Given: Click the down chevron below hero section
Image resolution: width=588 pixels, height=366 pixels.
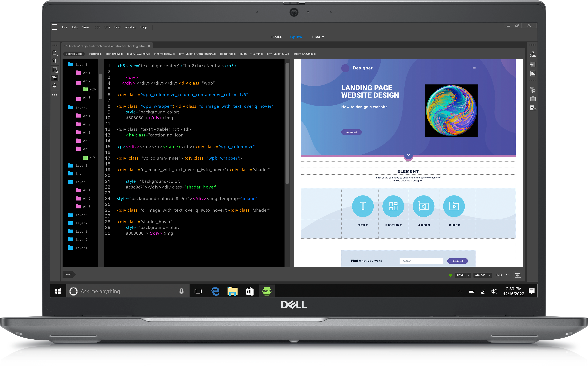Looking at the screenshot, I should (408, 155).
